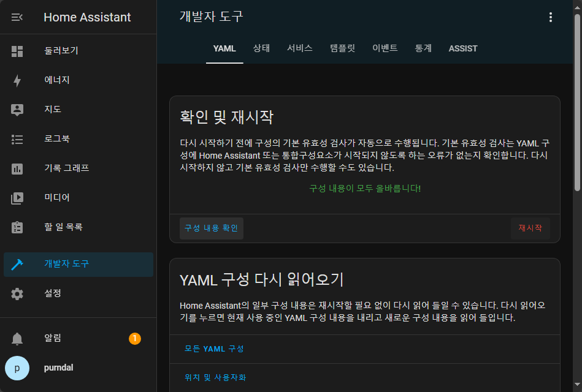Image resolution: width=582 pixels, height=392 pixels.
Task: Click the Home Assistant title
Action: 87,17
